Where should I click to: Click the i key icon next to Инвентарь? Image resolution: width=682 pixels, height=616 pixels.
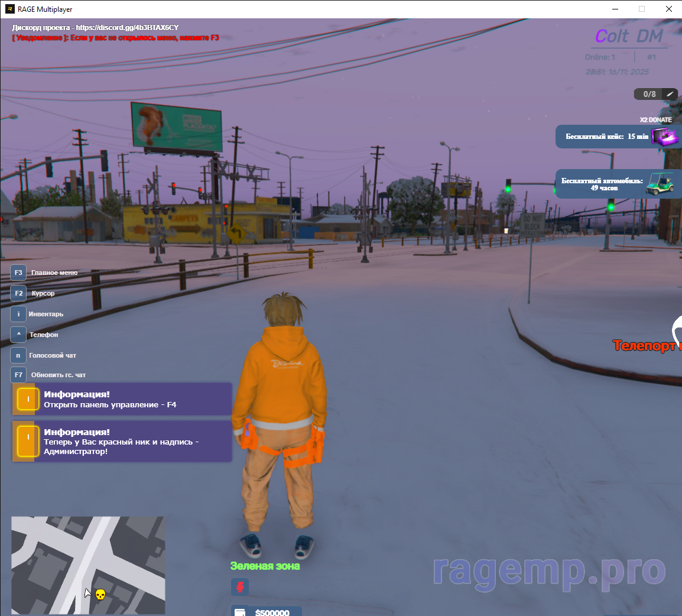pos(18,314)
